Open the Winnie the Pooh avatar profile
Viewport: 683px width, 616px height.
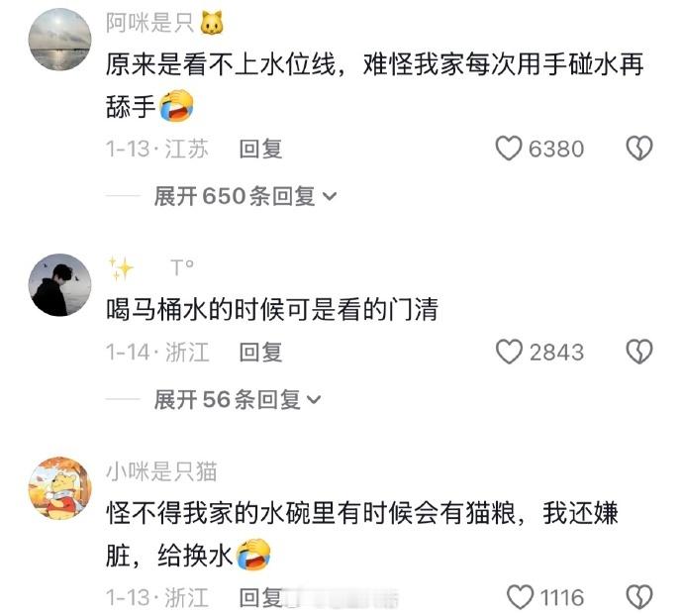[59, 488]
